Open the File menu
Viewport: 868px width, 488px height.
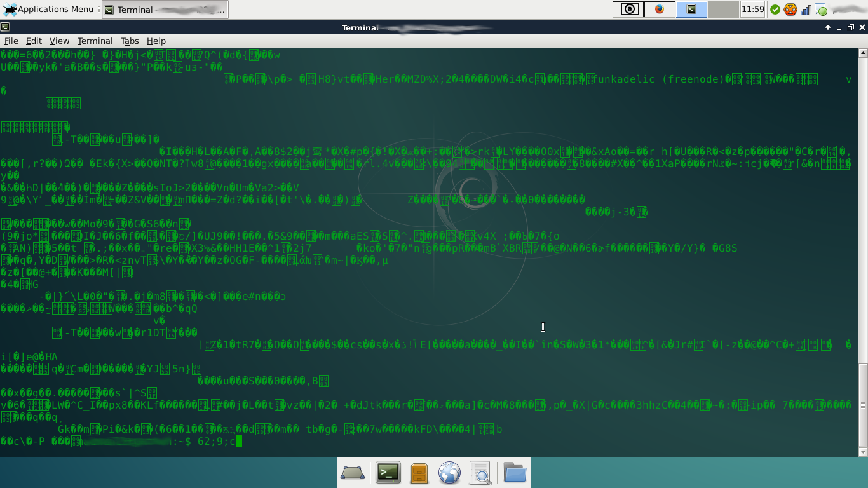[x=11, y=41]
